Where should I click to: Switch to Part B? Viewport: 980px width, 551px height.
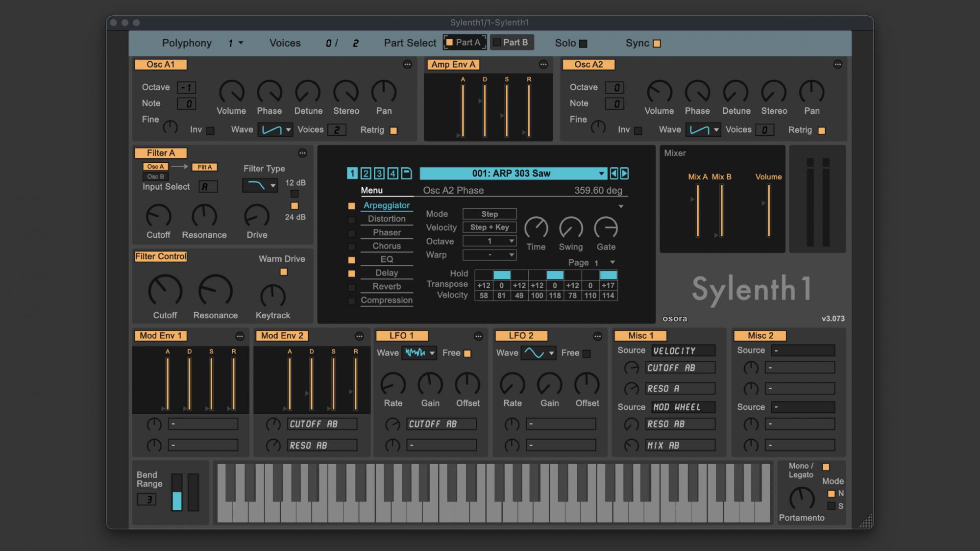512,43
